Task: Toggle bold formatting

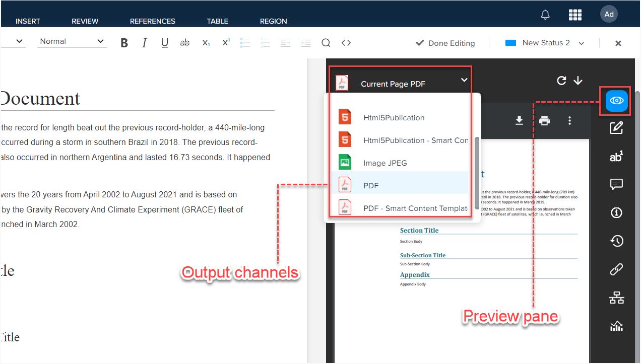Action: pyautogui.click(x=124, y=43)
